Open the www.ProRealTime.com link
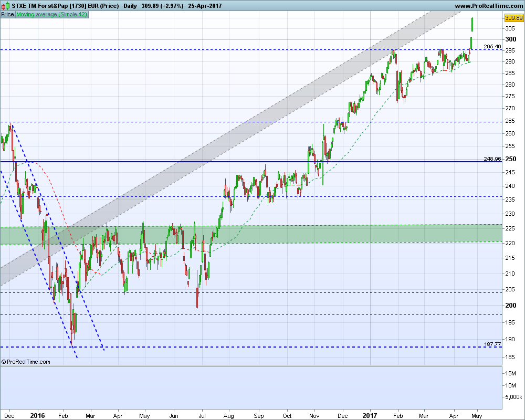This screenshot has height=420, width=525. [488, 6]
